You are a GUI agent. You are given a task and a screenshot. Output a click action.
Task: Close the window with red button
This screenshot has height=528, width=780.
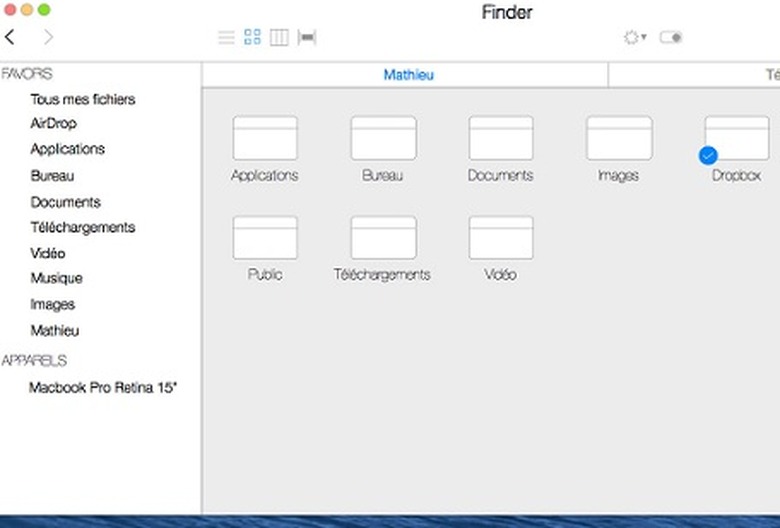(x=10, y=9)
